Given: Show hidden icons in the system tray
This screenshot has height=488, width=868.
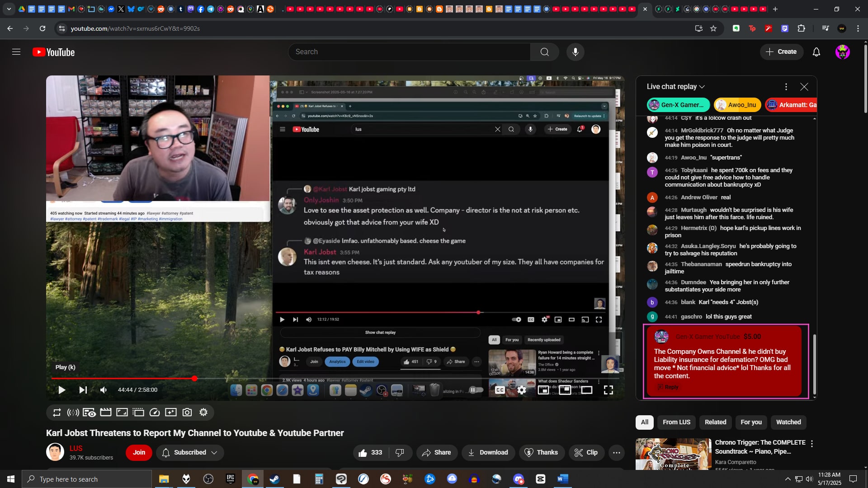Looking at the screenshot, I should pyautogui.click(x=788, y=479).
